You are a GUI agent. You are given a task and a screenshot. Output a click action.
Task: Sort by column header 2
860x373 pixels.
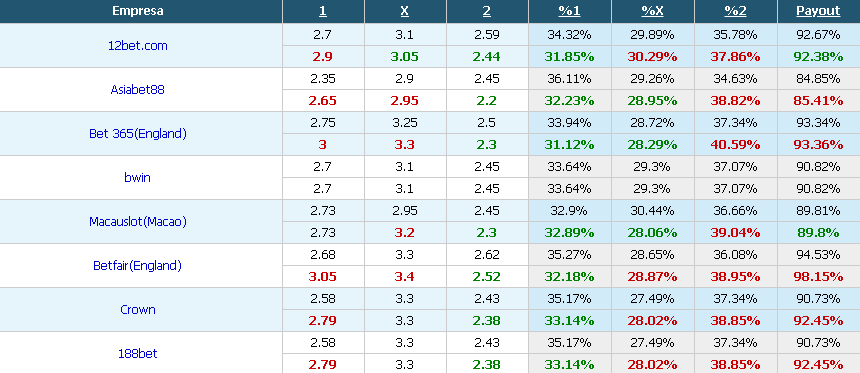coord(487,11)
